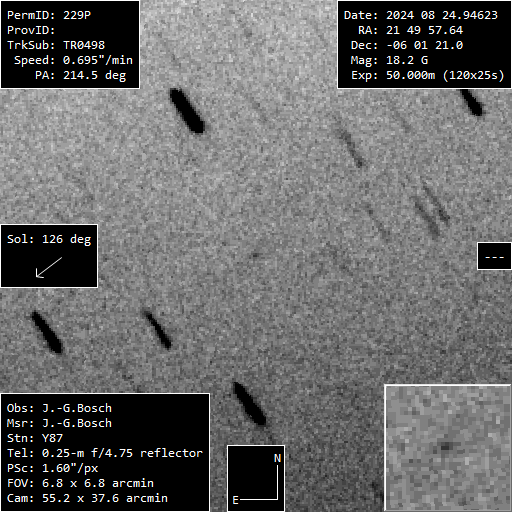Screen dimensions: 512x512
Task: Click the solar direction arrow icon
Action: 49,267
